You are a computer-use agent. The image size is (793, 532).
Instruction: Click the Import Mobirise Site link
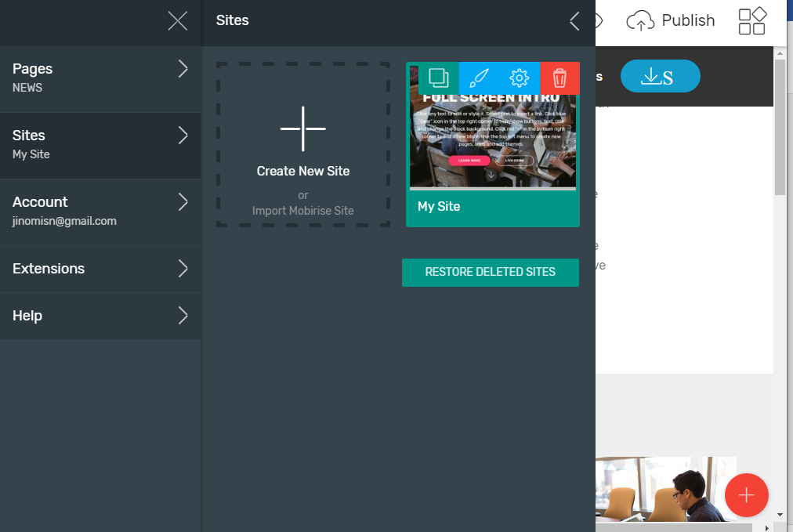302,211
